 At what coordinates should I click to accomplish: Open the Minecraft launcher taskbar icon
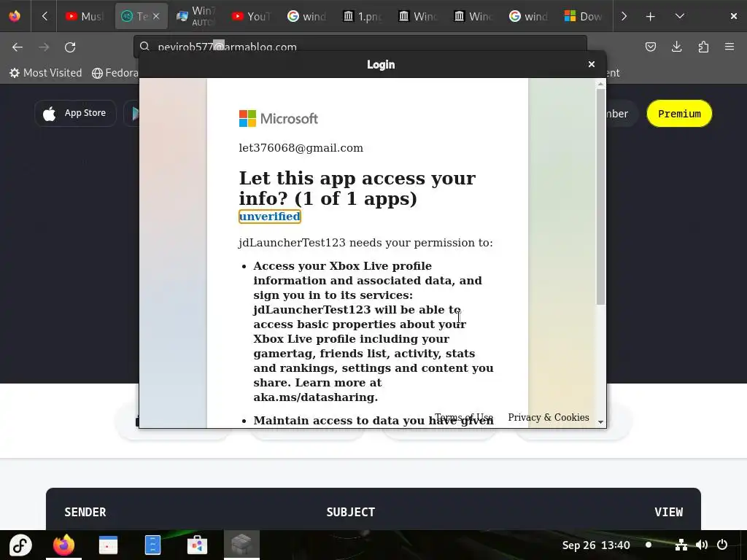click(241, 545)
